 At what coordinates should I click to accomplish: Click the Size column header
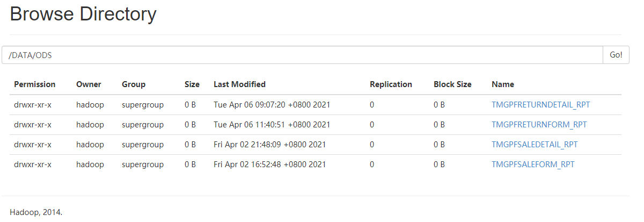pyautogui.click(x=192, y=84)
